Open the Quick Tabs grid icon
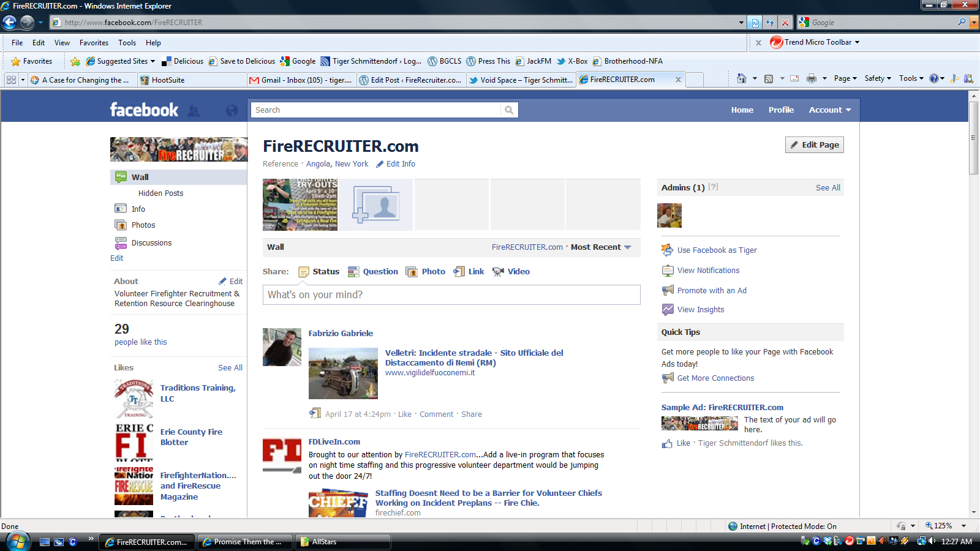 (11, 80)
